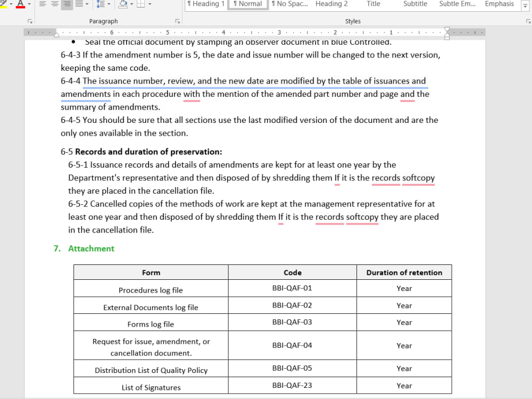This screenshot has height=399, width=532.
Task: Click the 'BBI-QAF-02' code cell
Action: point(292,305)
